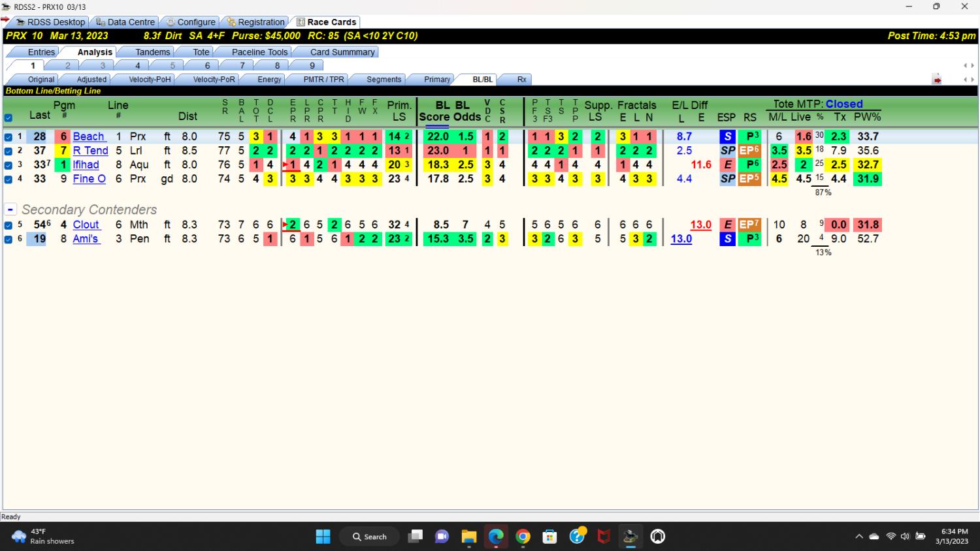Open the Ifihad horse link

pos(86,165)
